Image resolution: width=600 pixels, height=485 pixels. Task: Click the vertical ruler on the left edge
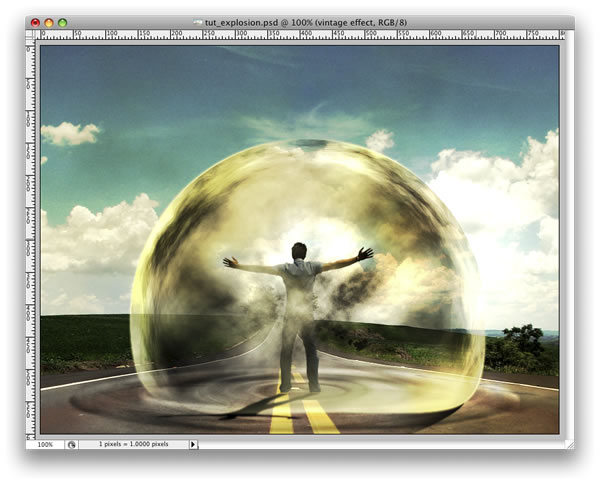pos(30,239)
